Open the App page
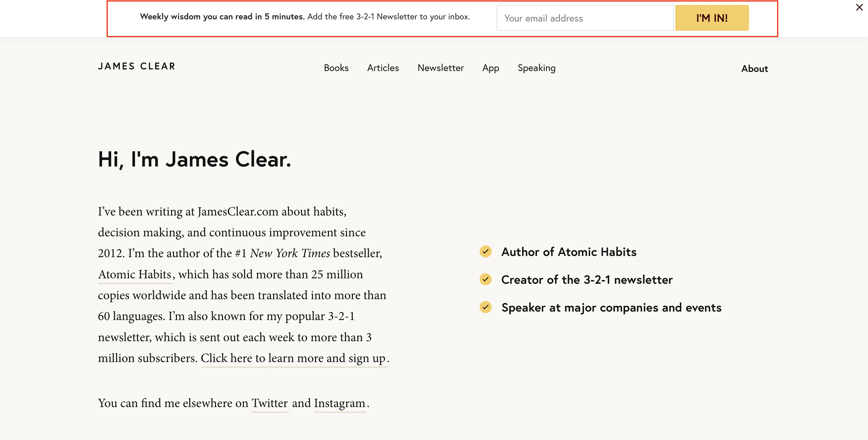 click(490, 68)
